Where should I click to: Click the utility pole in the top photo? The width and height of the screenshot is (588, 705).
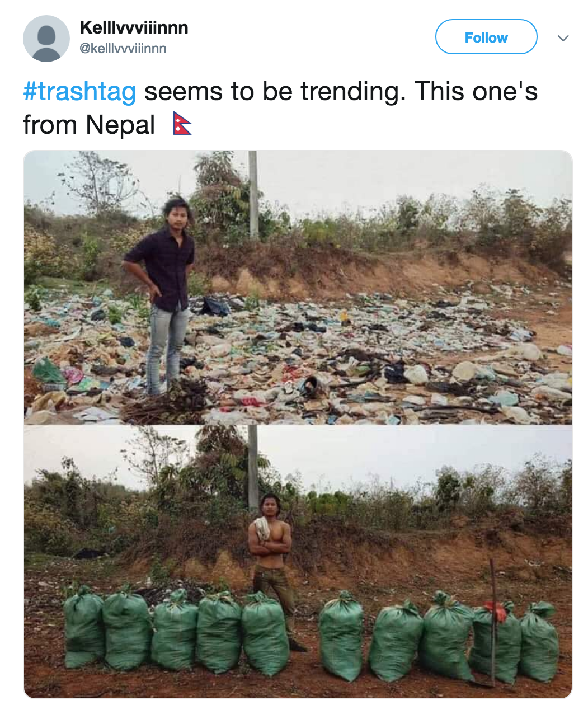(x=253, y=193)
